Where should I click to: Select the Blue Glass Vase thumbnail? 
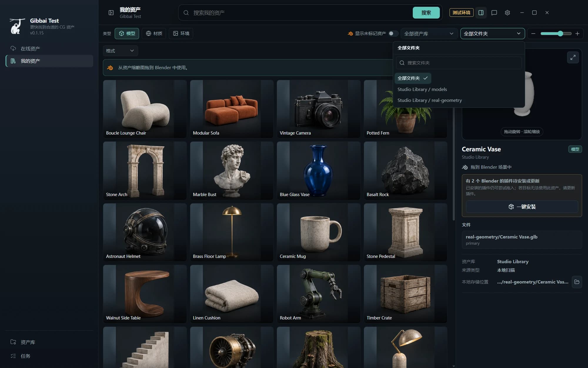point(318,170)
